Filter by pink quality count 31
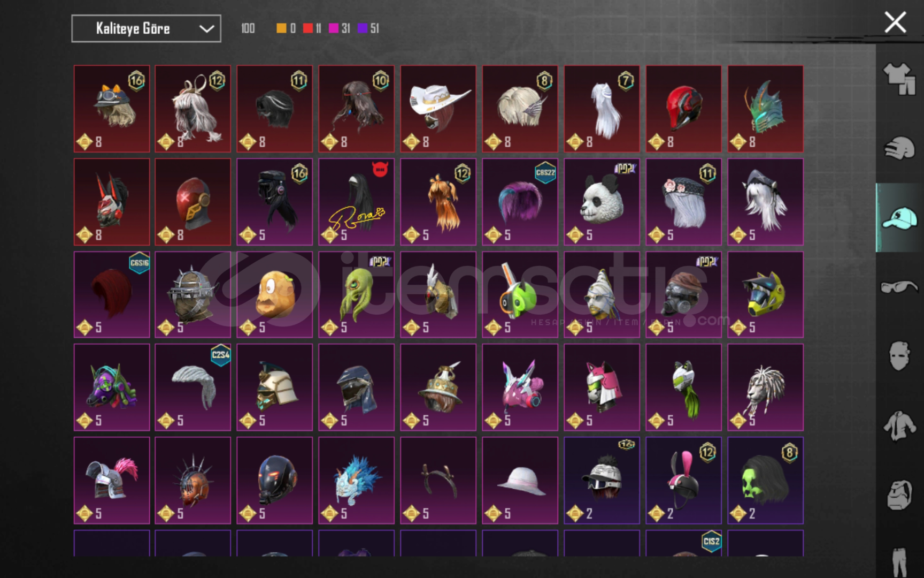The height and width of the screenshot is (578, 924). click(x=340, y=28)
